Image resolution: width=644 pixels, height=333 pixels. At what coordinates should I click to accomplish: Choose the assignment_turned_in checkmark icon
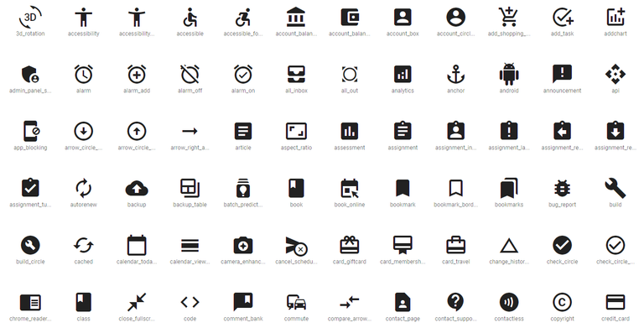tap(30, 188)
